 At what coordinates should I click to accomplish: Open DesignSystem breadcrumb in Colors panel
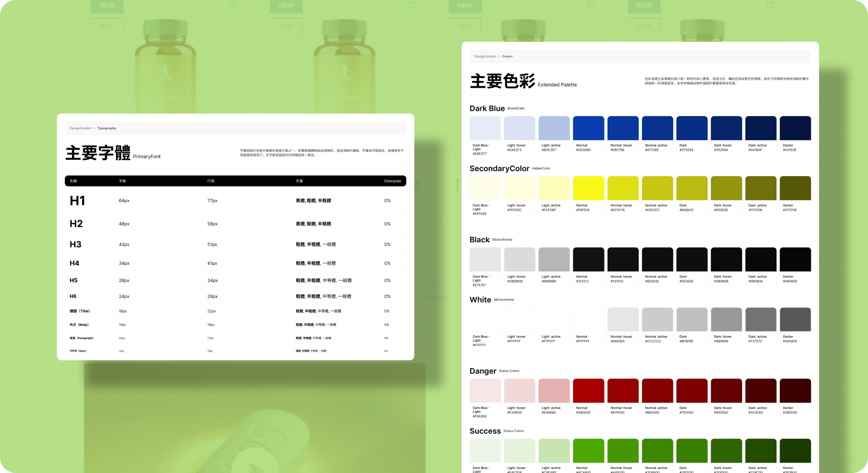(x=485, y=56)
